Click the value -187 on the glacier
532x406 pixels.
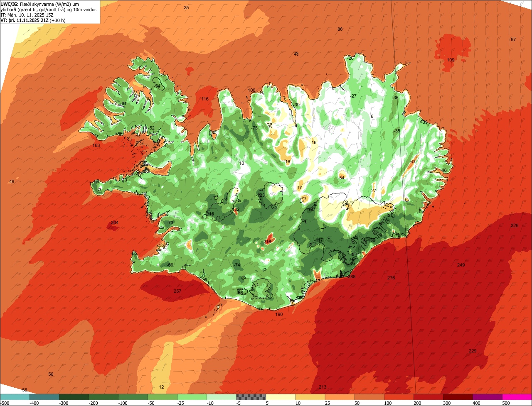click(x=311, y=210)
